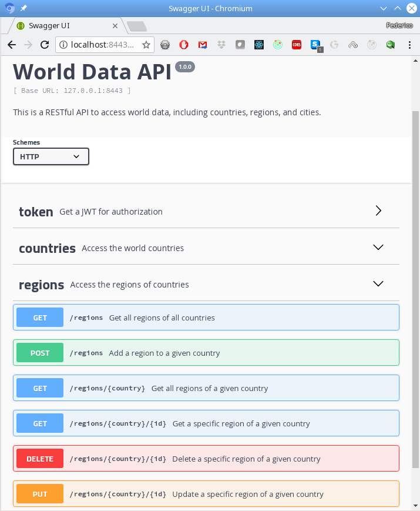Open the grayed Google G extension
The width and height of the screenshot is (420, 511).
coord(334,45)
